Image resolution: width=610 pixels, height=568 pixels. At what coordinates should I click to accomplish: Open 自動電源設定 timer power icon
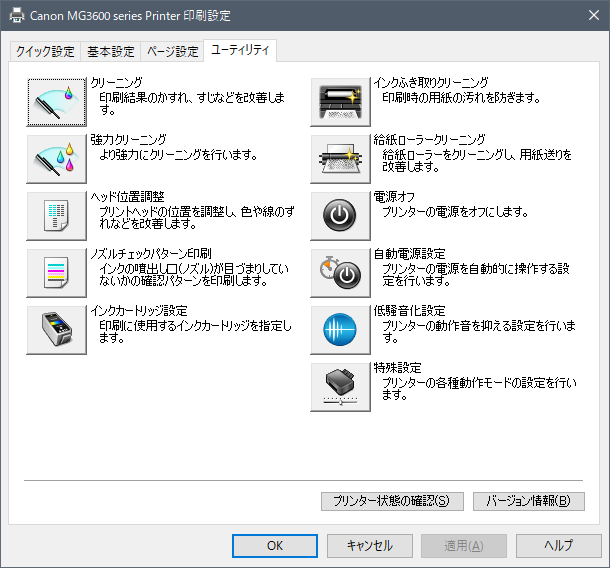click(340, 273)
